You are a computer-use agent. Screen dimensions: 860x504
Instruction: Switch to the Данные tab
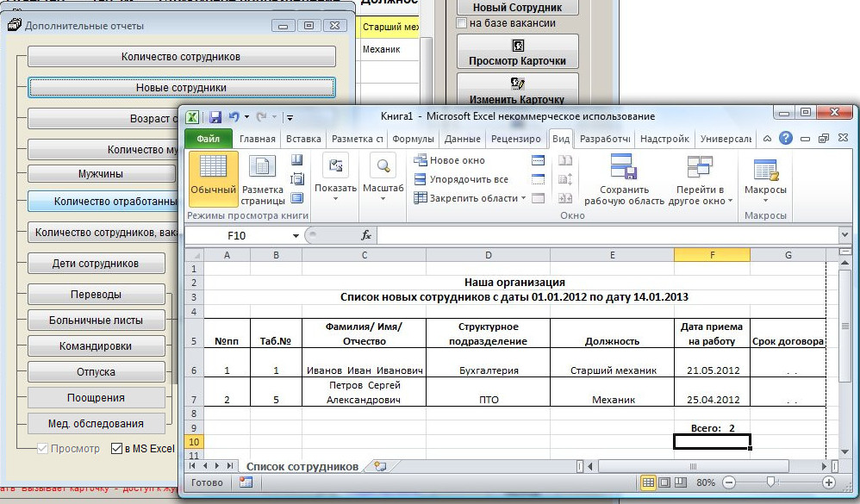(463, 140)
